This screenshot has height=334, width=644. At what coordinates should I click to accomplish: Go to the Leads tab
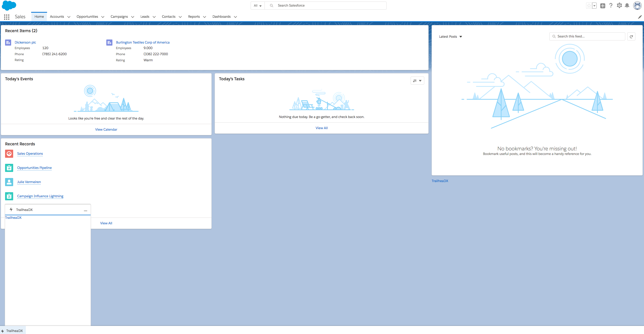[145, 17]
